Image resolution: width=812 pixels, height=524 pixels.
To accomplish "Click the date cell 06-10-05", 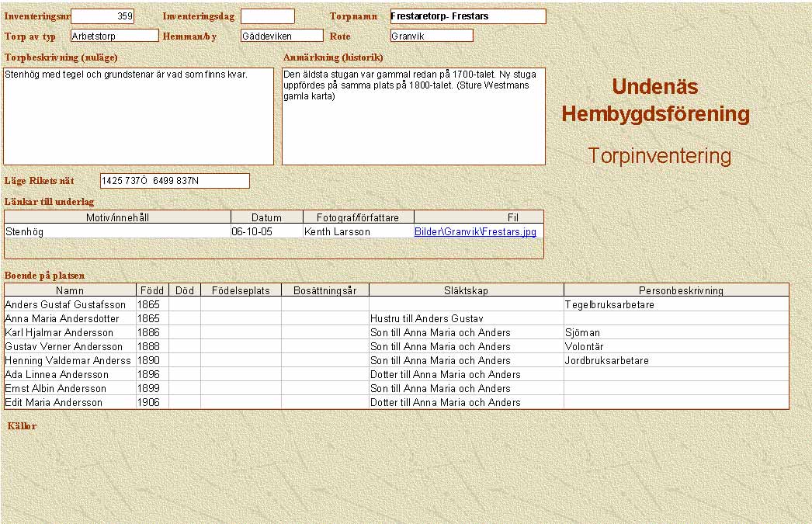I will 266,231.
